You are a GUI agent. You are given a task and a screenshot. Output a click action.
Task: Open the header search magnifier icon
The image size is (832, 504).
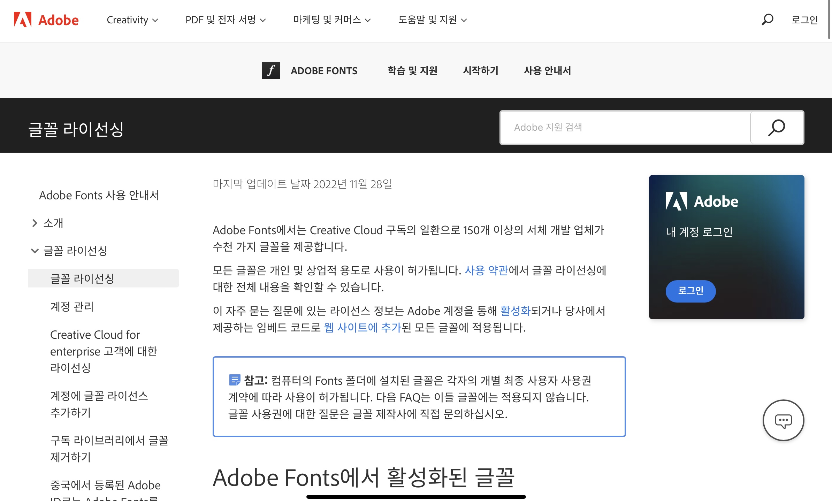click(x=767, y=20)
